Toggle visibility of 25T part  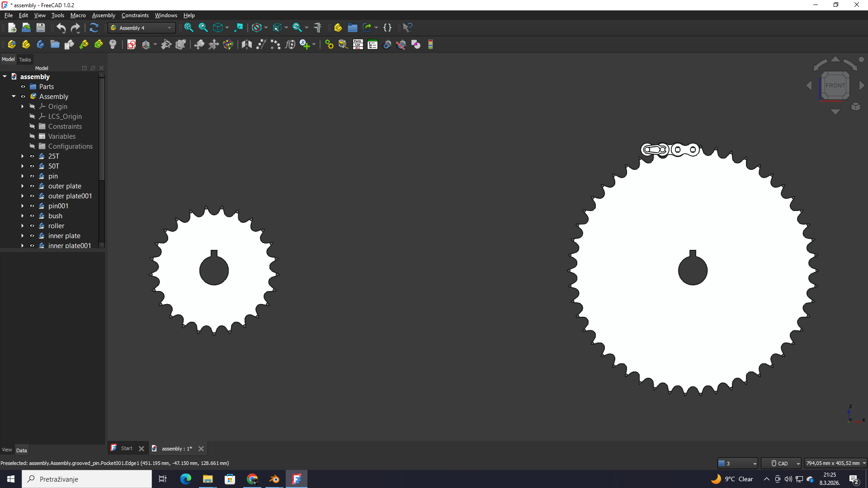[32, 156]
